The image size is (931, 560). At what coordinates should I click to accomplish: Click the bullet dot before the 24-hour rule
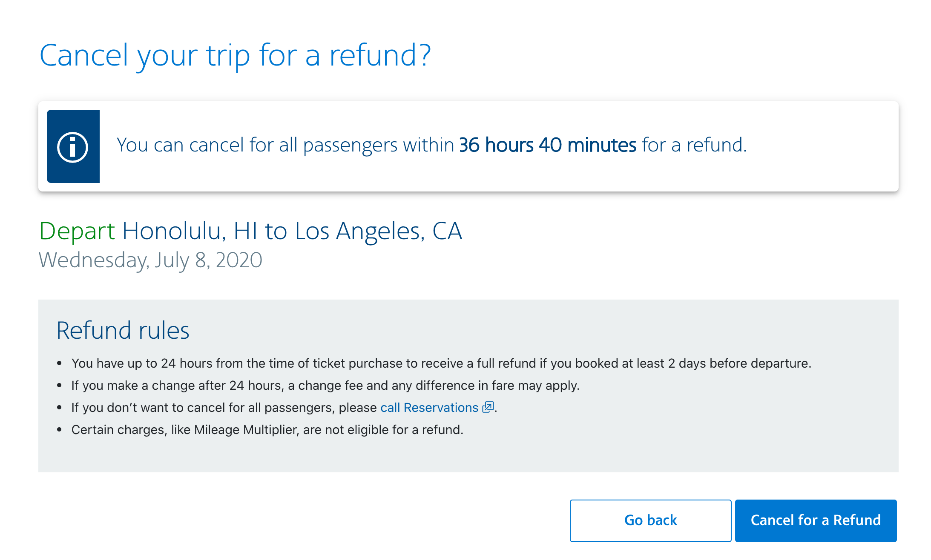pos(60,363)
